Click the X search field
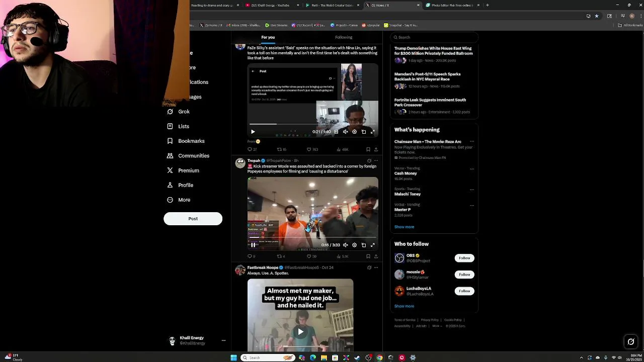Screen dimensions: 644x362 [x=434, y=37]
